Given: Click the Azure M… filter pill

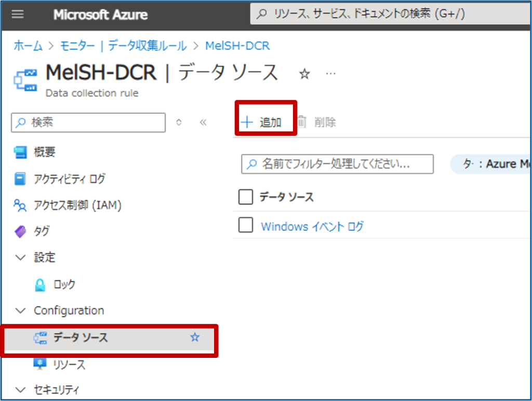Looking at the screenshot, I should pyautogui.click(x=490, y=164).
